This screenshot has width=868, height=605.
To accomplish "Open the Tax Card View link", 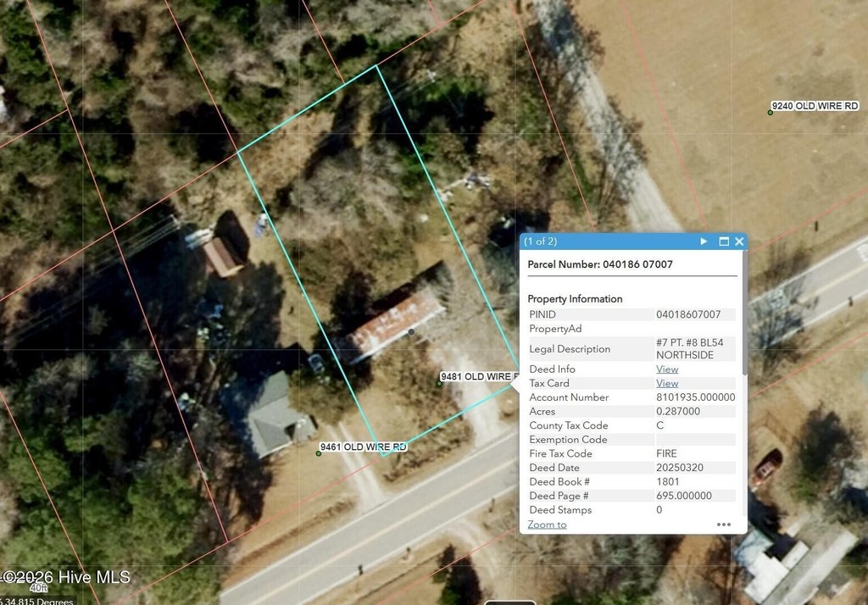I will click(x=667, y=383).
